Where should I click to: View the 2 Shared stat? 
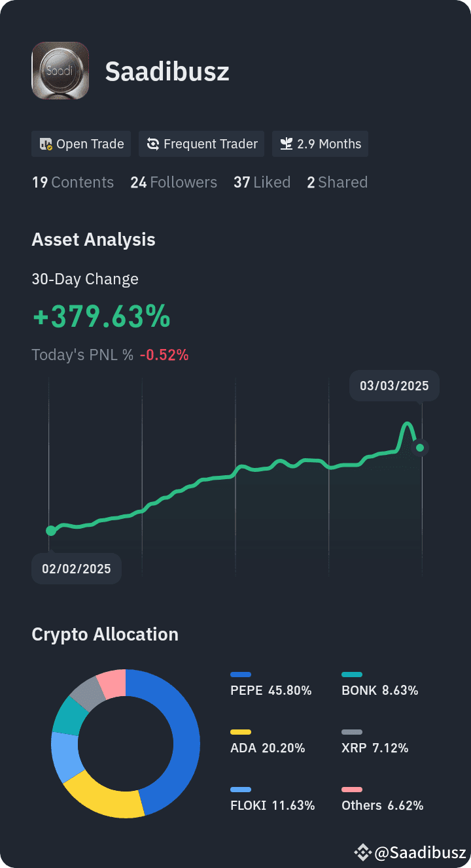click(337, 182)
